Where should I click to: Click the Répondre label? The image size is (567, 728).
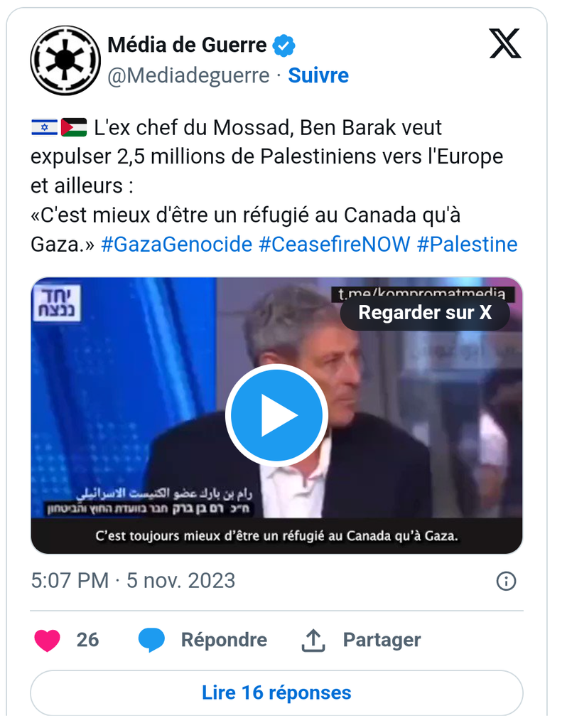point(224,640)
